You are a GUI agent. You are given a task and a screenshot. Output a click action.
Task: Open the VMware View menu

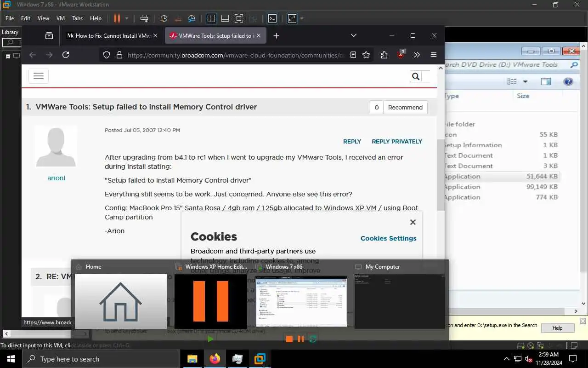click(x=43, y=18)
